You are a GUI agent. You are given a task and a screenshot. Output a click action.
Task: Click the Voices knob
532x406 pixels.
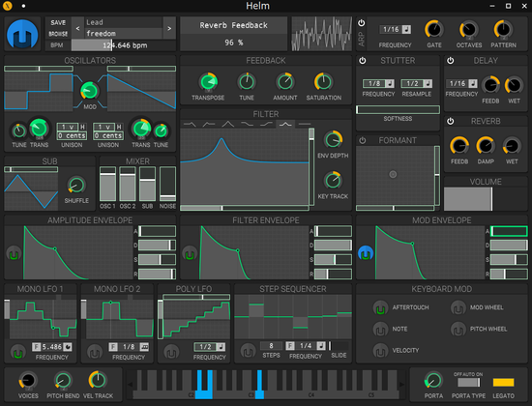pyautogui.click(x=28, y=381)
